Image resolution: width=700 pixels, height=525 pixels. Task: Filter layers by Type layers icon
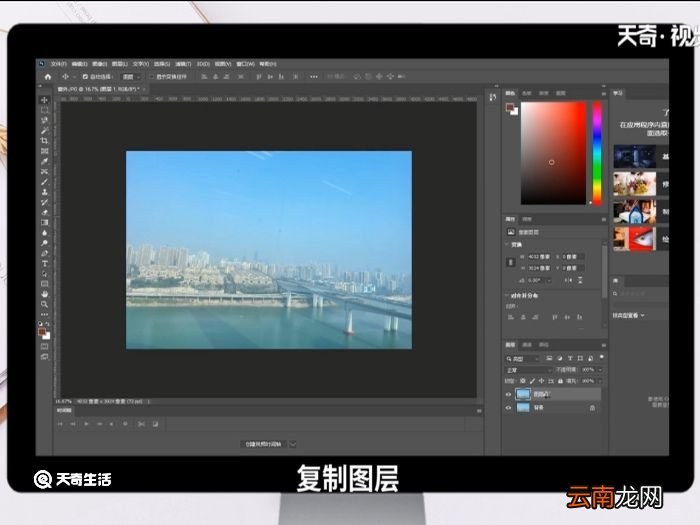pos(570,358)
